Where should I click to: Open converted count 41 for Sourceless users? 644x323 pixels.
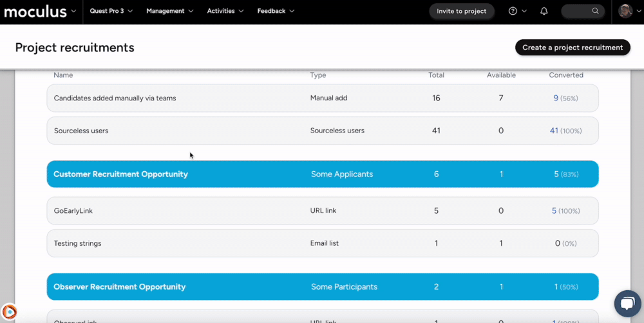point(554,131)
